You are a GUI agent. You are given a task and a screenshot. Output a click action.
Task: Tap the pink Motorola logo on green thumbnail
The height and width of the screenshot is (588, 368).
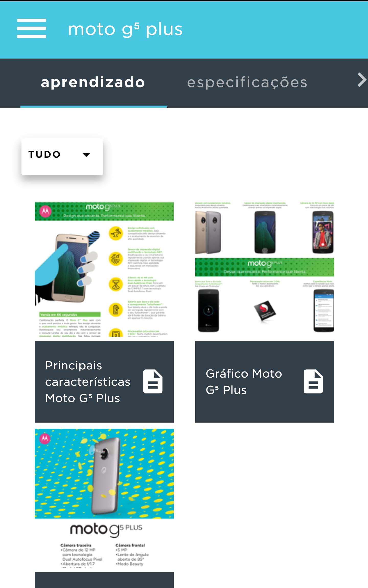pyautogui.click(x=45, y=211)
